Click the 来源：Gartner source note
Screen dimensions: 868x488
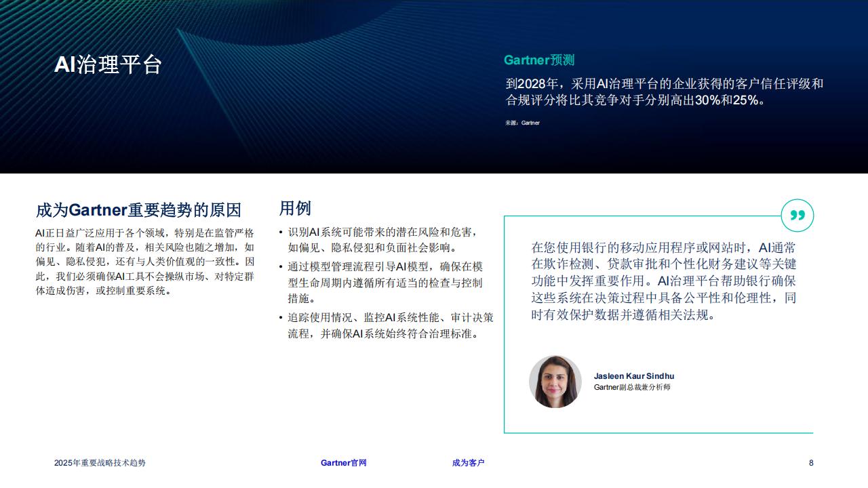(x=522, y=123)
